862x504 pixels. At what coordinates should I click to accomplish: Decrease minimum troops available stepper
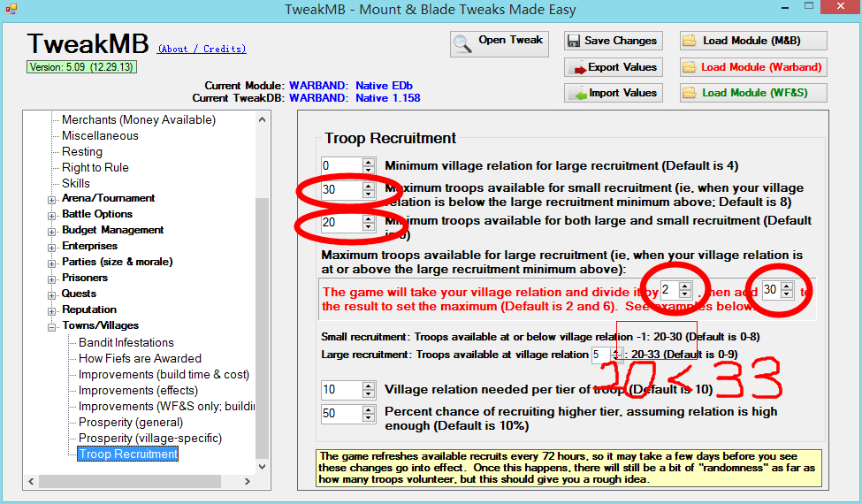(369, 226)
